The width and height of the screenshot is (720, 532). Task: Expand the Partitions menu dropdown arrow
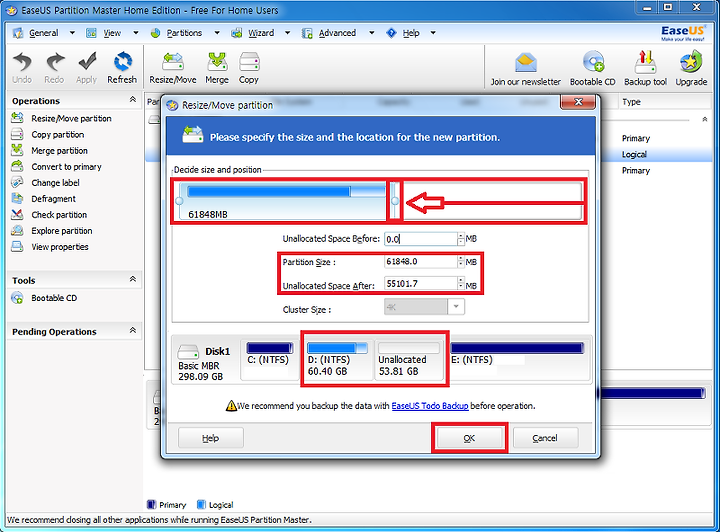[x=217, y=33]
